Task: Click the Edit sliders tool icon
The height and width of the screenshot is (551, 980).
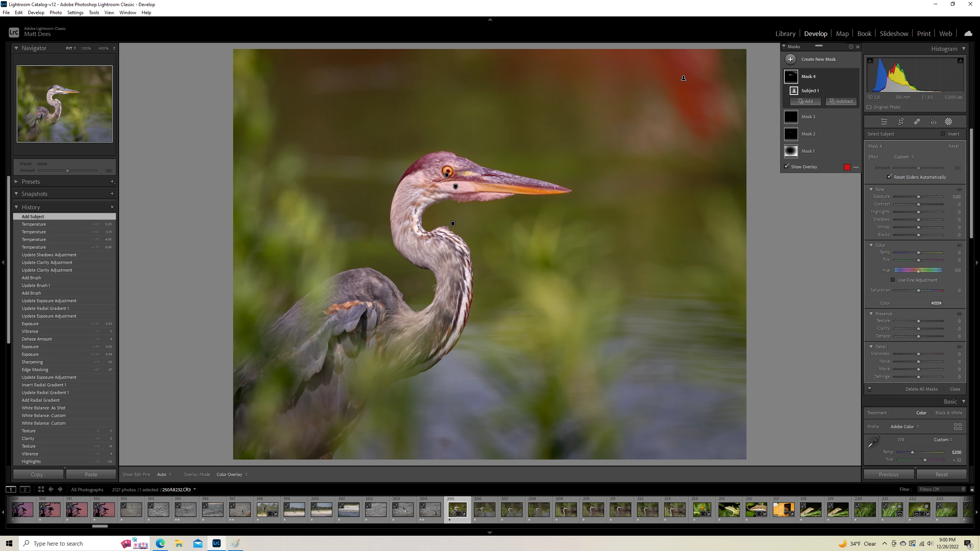Action: pos(884,122)
